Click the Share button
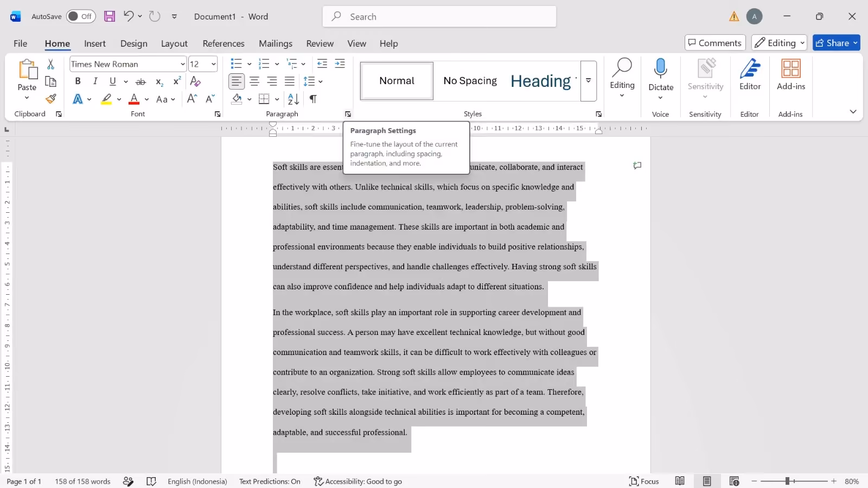868x488 pixels. 837,43
